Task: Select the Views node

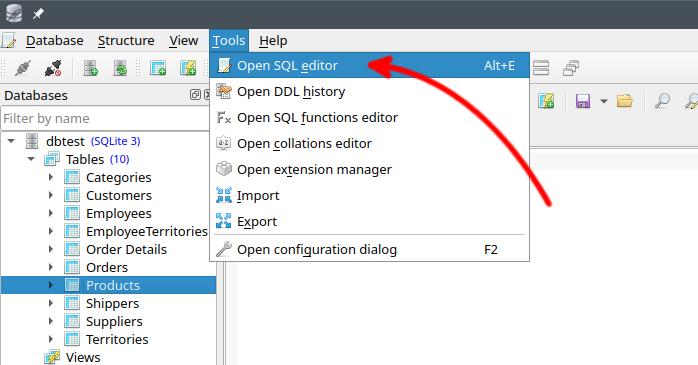Action: 83,357
